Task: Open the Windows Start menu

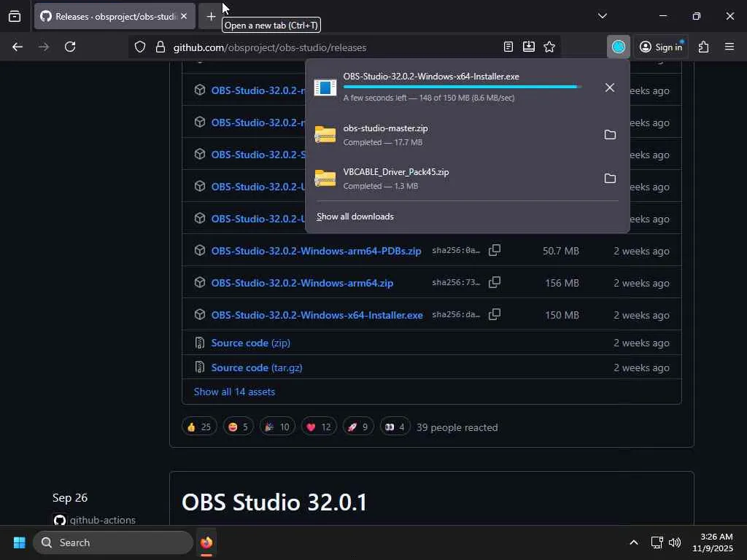Action: point(20,542)
